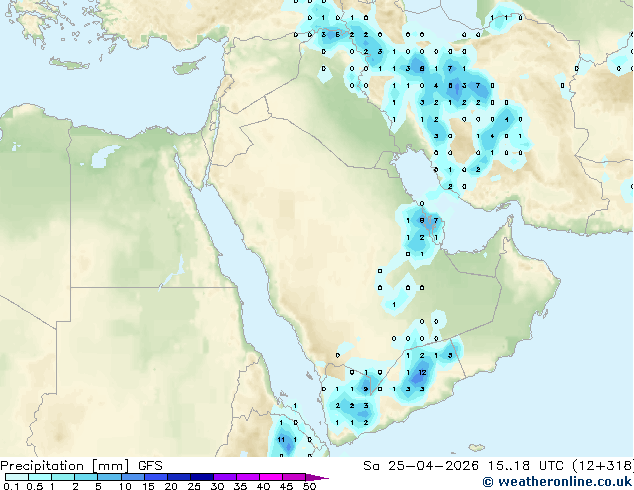Pick the dark blue swatch between 25 and 30
634x490 pixels.
(x=202, y=477)
